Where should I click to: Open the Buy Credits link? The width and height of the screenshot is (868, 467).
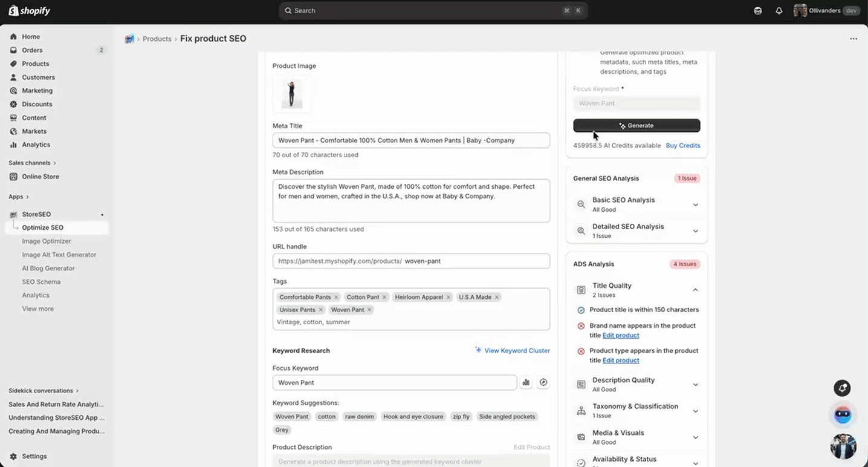pyautogui.click(x=683, y=145)
